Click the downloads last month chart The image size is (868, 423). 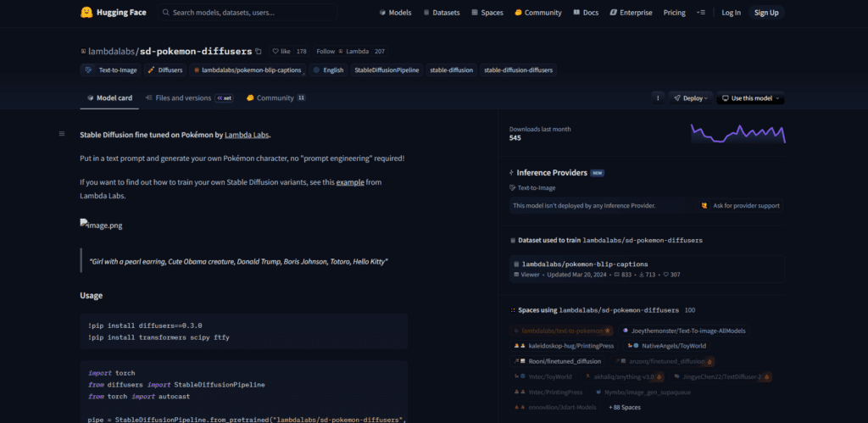[737, 133]
